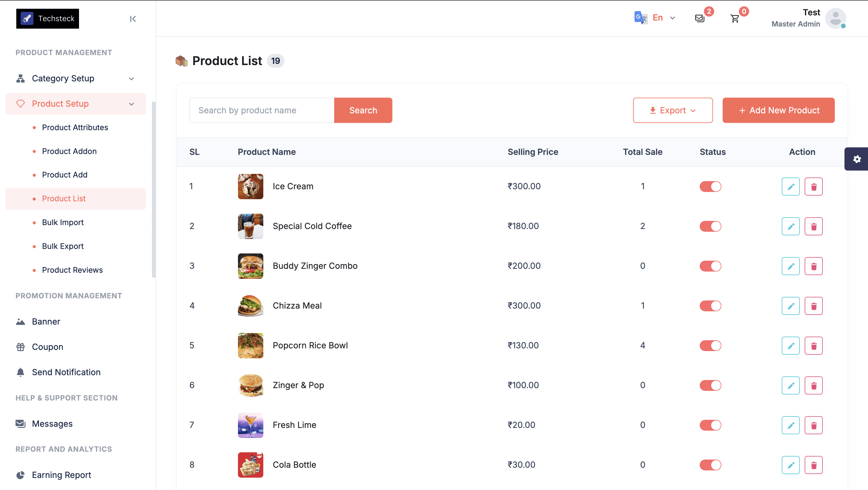The width and height of the screenshot is (868, 490).
Task: Click the Selling Price column header
Action: pyautogui.click(x=533, y=152)
